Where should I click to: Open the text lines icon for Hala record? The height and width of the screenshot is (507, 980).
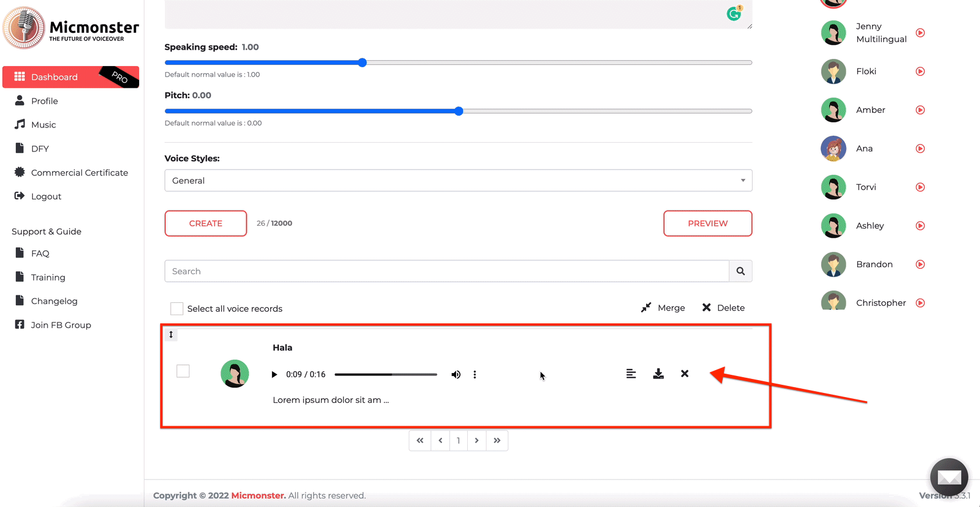click(x=631, y=374)
